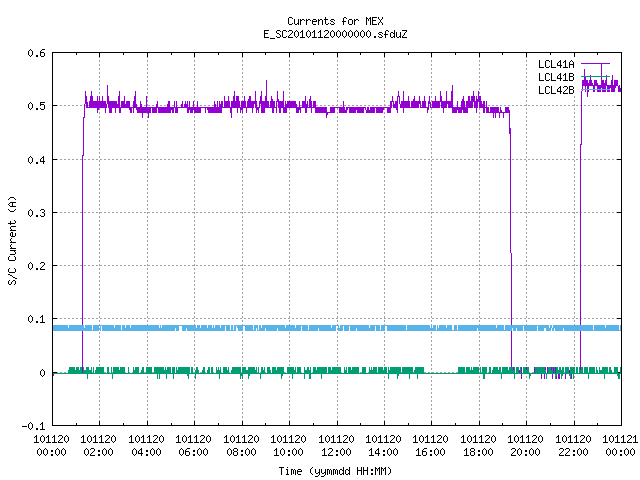Click the green line sample beside LCL41B
The image size is (640, 480).
595,77
